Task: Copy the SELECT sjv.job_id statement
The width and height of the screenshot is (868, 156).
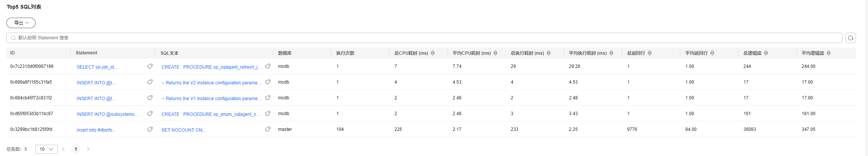Action: pos(150,66)
